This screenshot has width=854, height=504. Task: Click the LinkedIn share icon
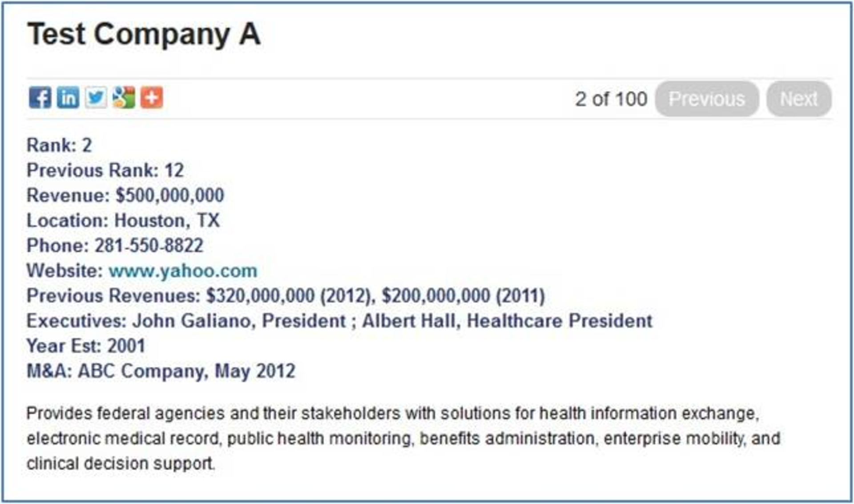[68, 98]
